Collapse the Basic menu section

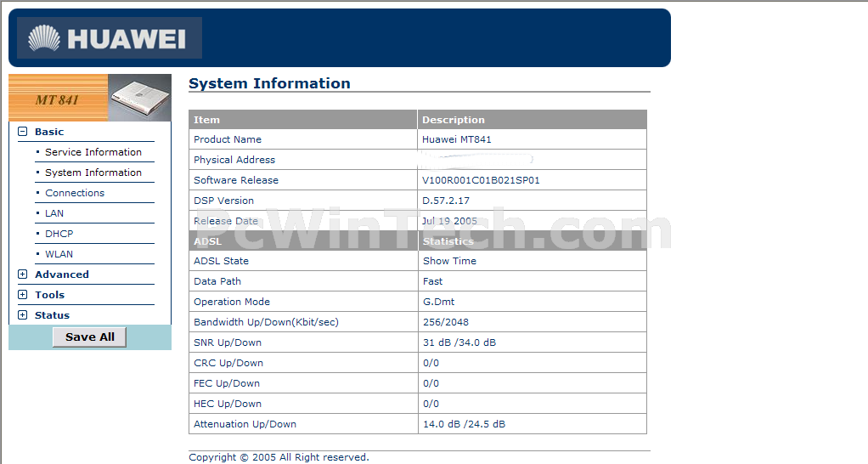22,132
